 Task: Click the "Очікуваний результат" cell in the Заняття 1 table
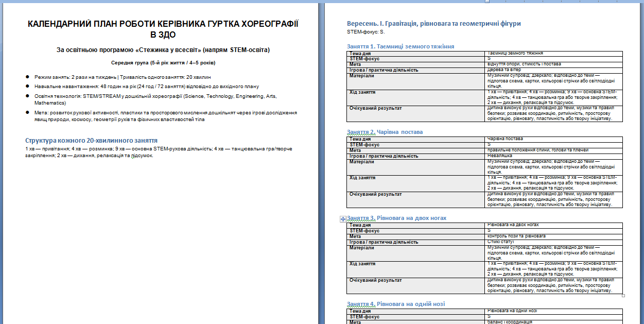coord(416,114)
